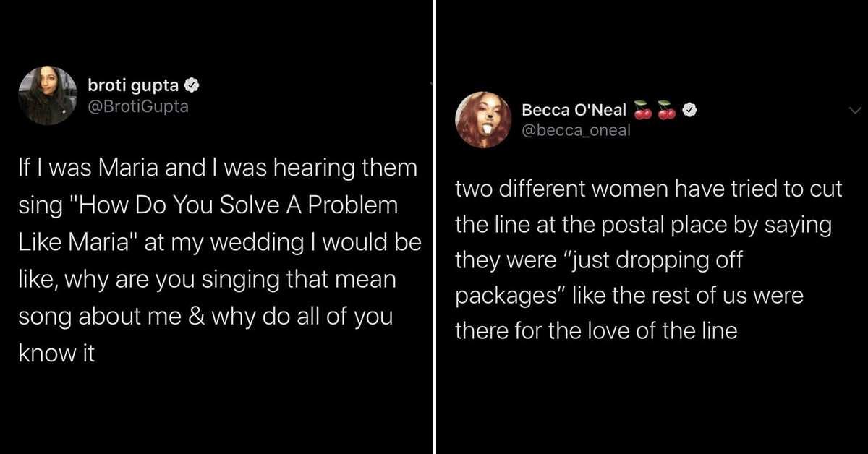Screen dimensions: 868x454
Task: Open the @BrotiGupta handle link
Action: pyautogui.click(x=137, y=106)
